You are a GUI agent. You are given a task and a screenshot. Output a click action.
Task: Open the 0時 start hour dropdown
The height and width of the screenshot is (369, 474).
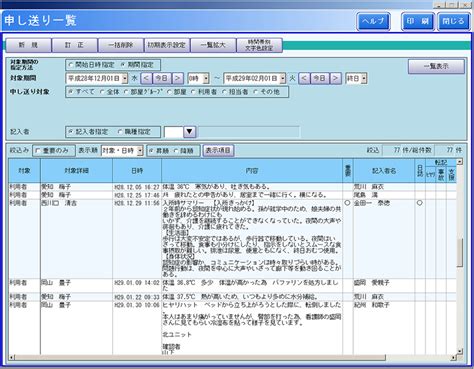click(206, 79)
